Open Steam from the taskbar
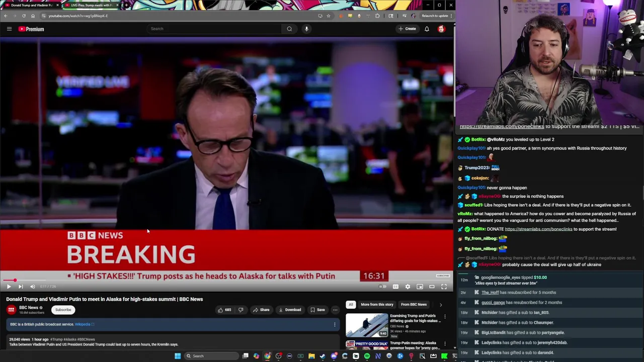The height and width of the screenshot is (362, 644). pos(323,356)
